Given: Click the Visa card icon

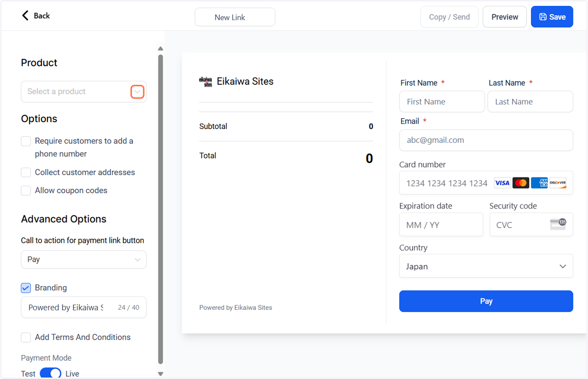Looking at the screenshot, I should tap(502, 183).
